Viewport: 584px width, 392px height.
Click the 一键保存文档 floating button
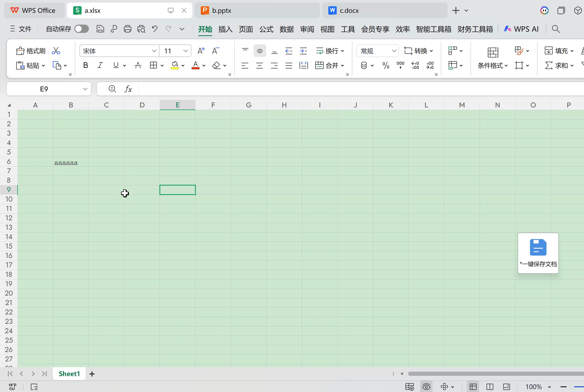point(538,253)
